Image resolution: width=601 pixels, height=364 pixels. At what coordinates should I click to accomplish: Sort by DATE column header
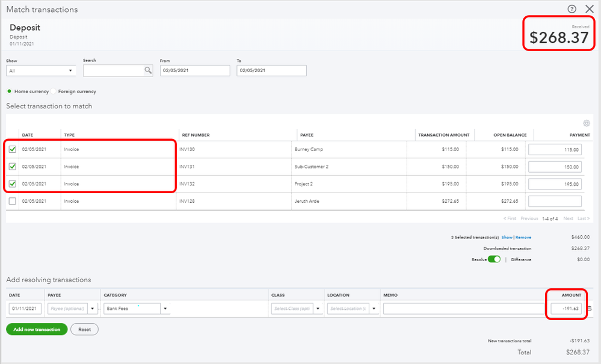click(28, 135)
